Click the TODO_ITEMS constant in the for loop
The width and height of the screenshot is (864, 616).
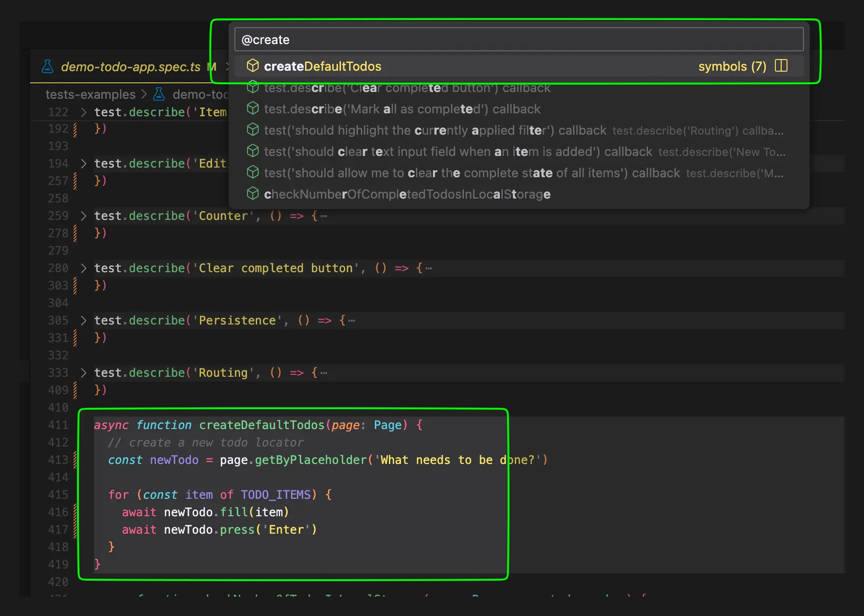coord(276,495)
